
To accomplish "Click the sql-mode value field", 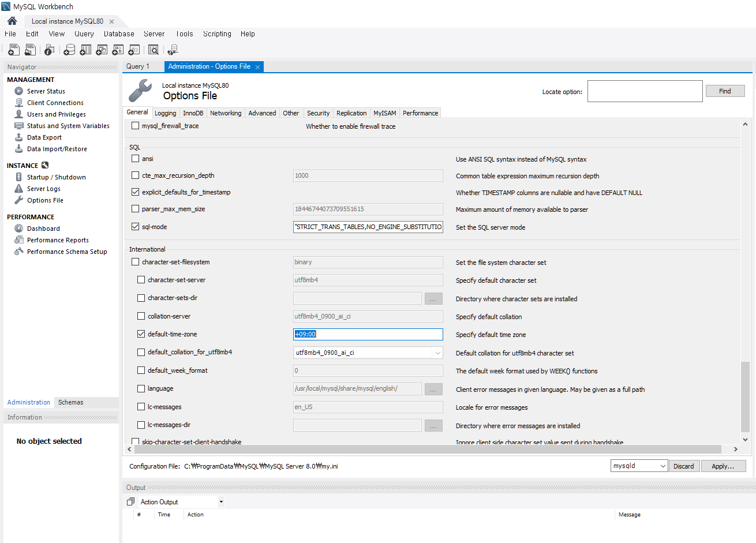I will pos(368,227).
